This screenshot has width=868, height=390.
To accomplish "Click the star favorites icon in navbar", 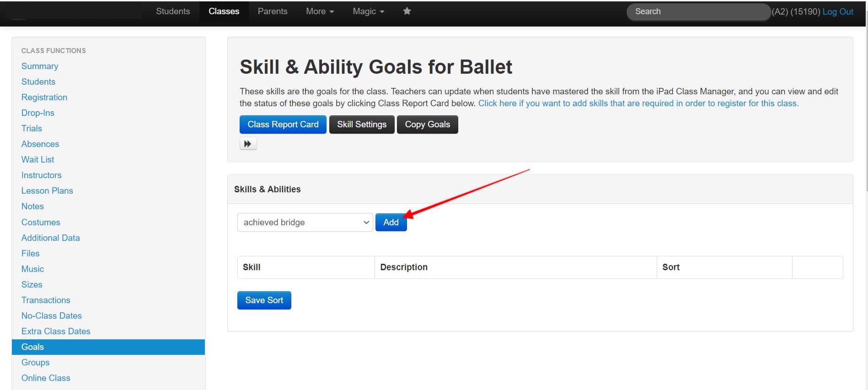I will pyautogui.click(x=407, y=11).
